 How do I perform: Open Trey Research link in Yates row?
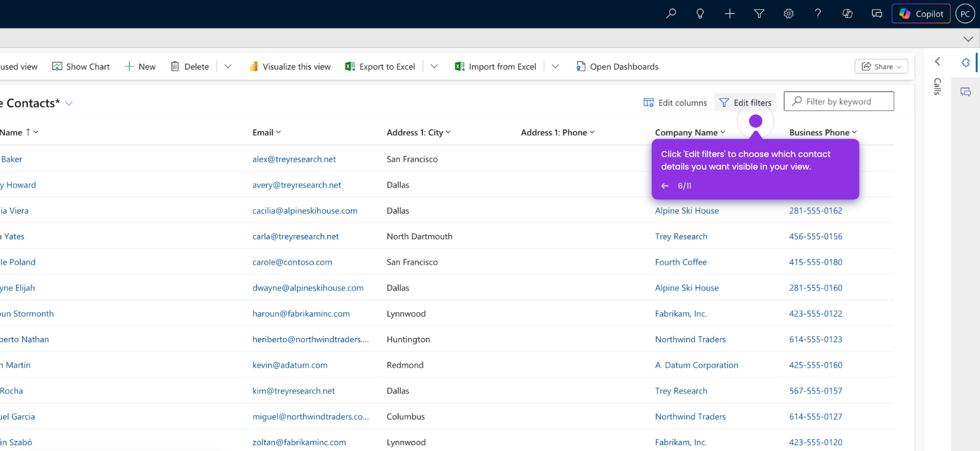pyautogui.click(x=681, y=236)
